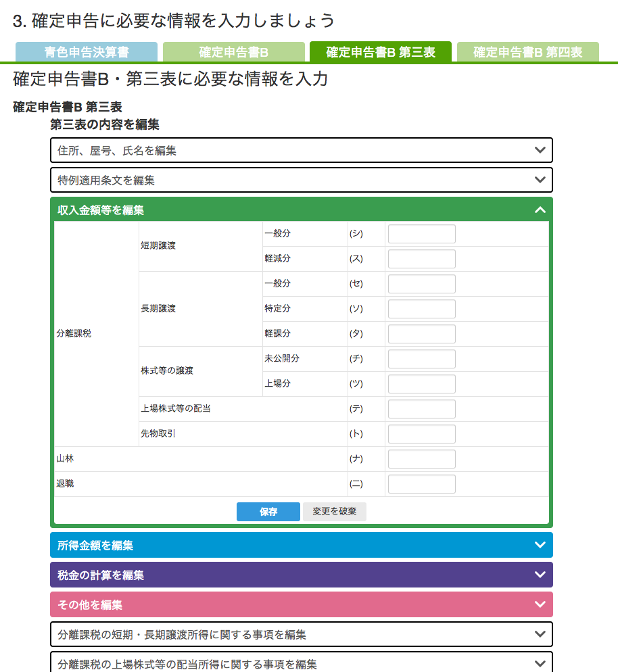
Task: Click the 保存 button
Action: pyautogui.click(x=268, y=512)
